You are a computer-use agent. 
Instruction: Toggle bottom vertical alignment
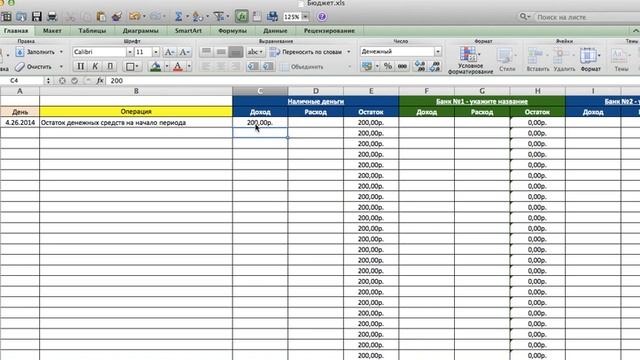pyautogui.click(x=236, y=52)
